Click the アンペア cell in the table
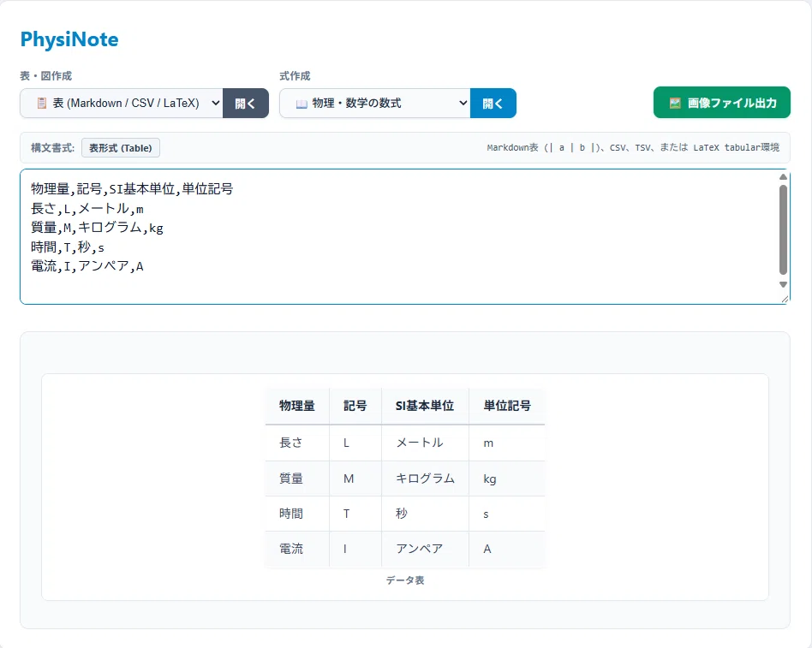The image size is (812, 648). pyautogui.click(x=425, y=549)
